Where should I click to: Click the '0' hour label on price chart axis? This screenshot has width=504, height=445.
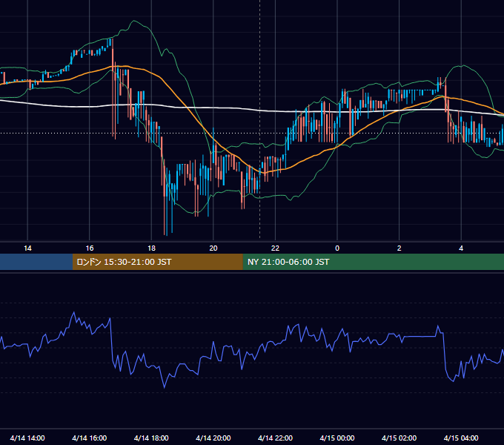tap(337, 248)
